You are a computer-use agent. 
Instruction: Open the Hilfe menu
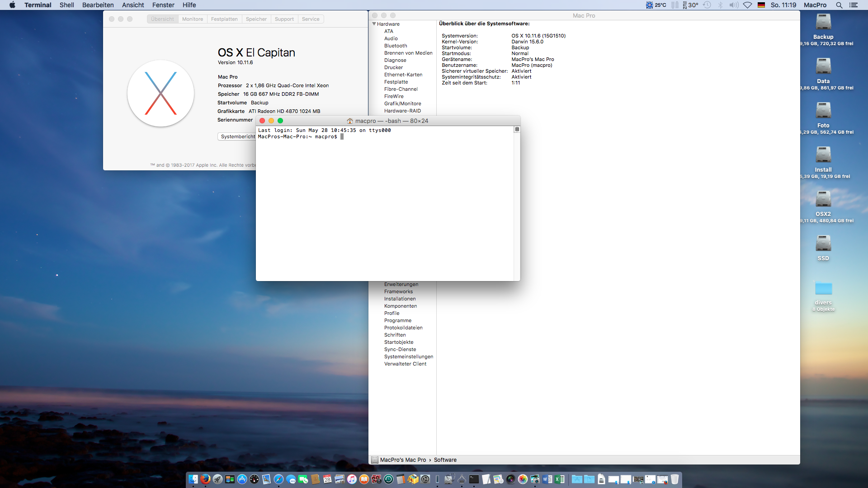(189, 5)
